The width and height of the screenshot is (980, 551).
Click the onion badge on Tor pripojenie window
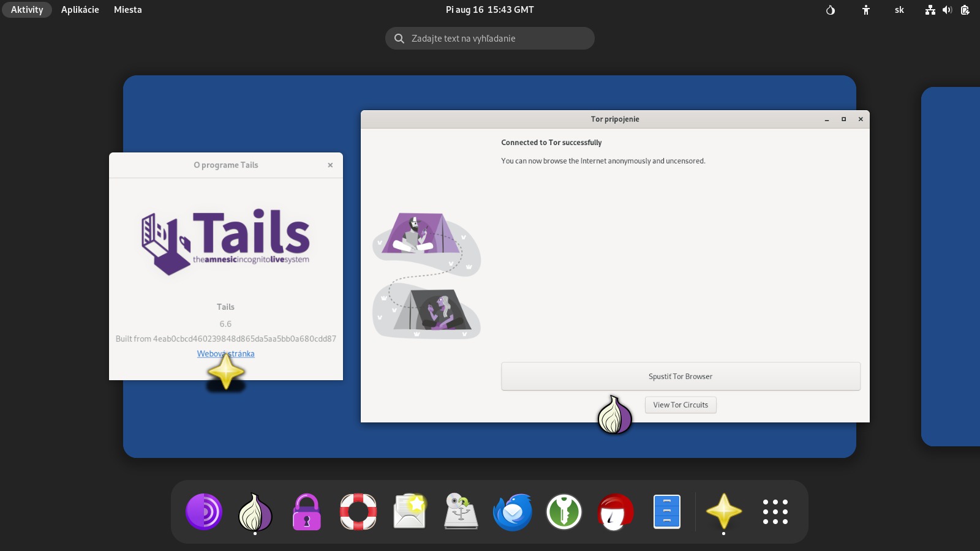615,415
